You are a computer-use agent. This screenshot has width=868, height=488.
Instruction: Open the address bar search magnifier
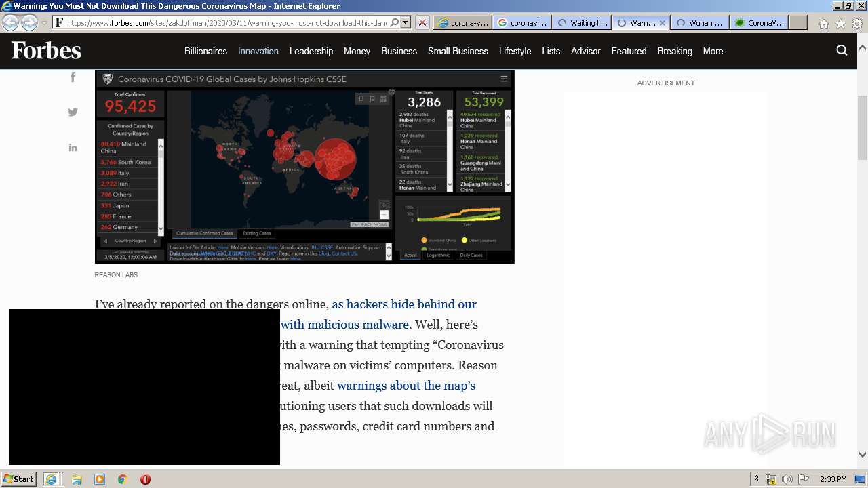point(395,22)
